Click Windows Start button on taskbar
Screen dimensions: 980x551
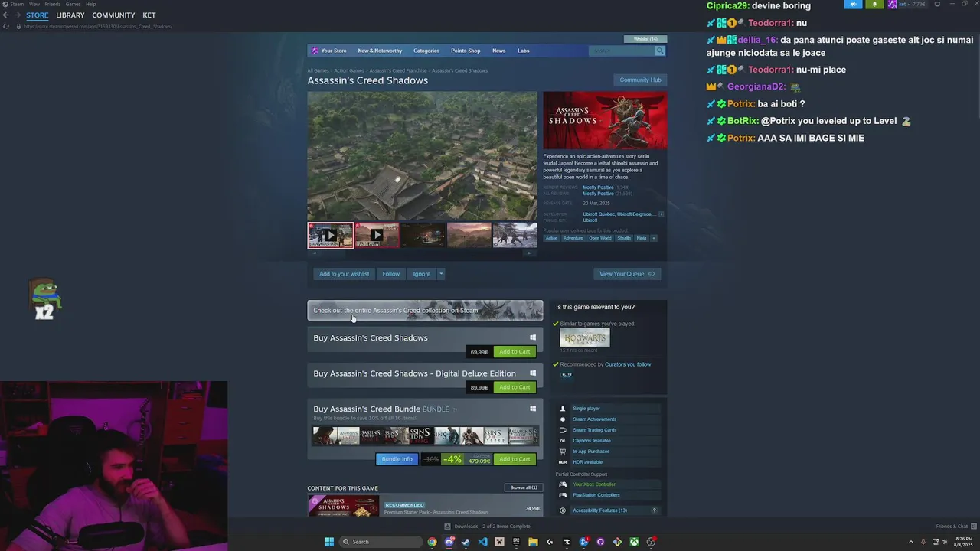pyautogui.click(x=329, y=542)
